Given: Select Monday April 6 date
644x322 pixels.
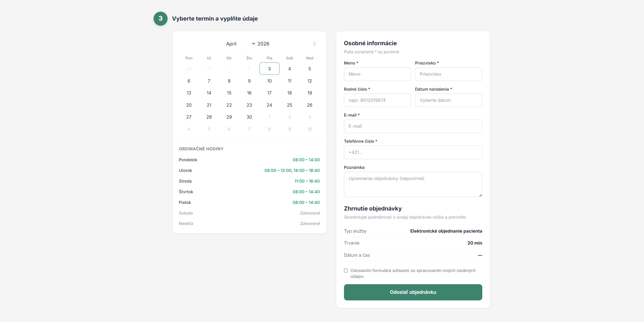Looking at the screenshot, I should click(189, 81).
